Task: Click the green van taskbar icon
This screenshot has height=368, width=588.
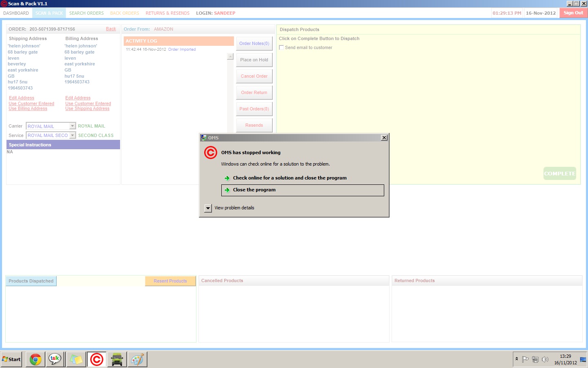Action: coord(117,359)
